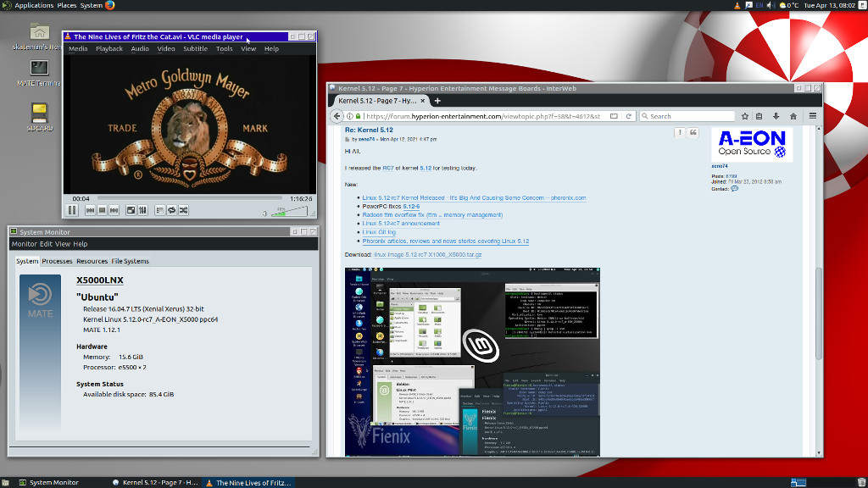Screen dimensions: 868x488
Task: Toggle reader view in address bar
Action: click(614, 116)
